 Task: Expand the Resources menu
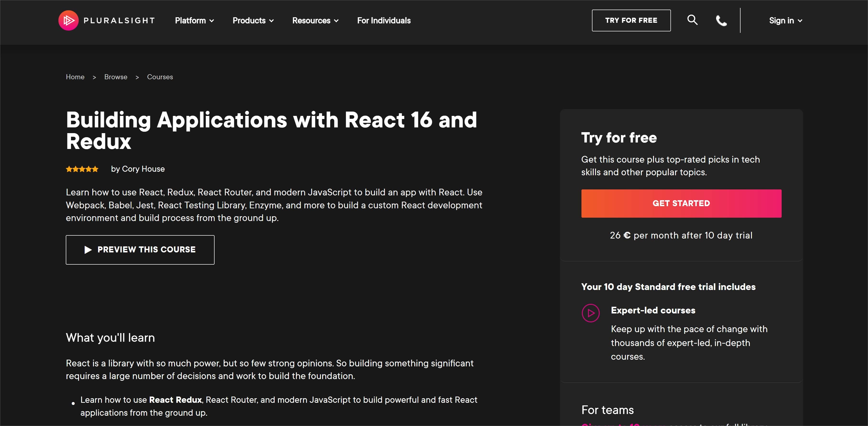[315, 21]
